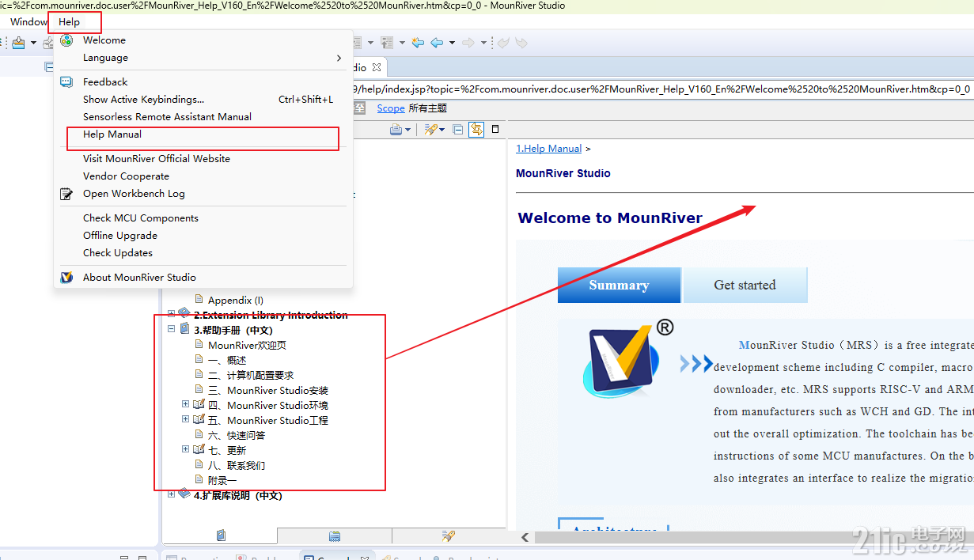Collapse 3.帮助手册（中文）node
This screenshot has width=974, height=560.
click(x=172, y=328)
